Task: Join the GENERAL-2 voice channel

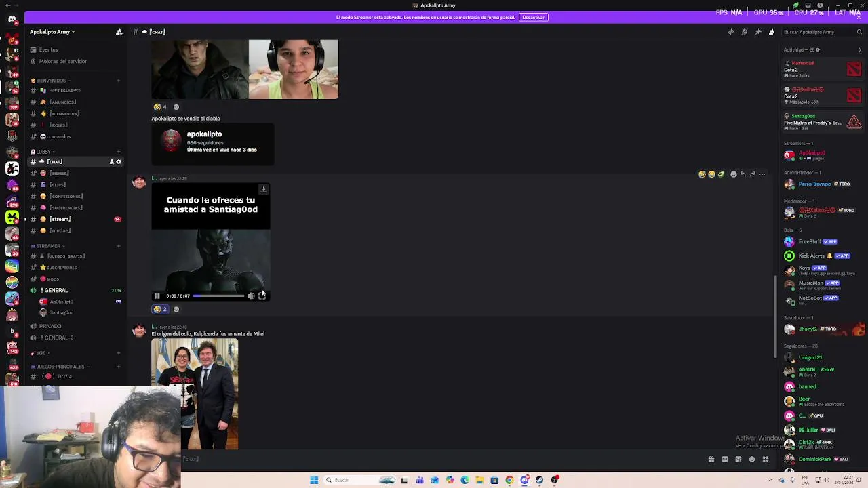Action: coord(58,338)
